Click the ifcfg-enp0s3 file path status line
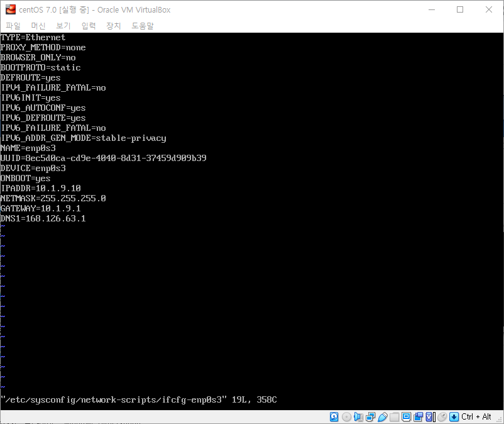This screenshot has height=424, width=504. [x=138, y=399]
